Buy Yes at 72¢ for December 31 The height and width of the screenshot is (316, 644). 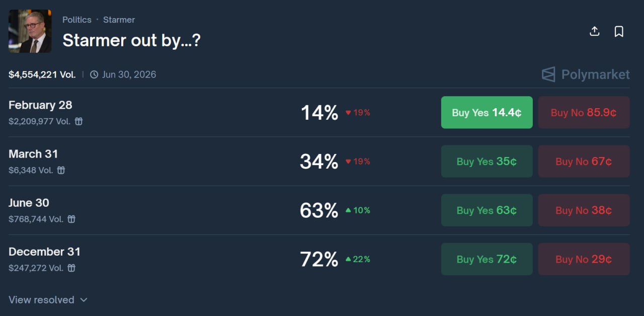point(487,259)
